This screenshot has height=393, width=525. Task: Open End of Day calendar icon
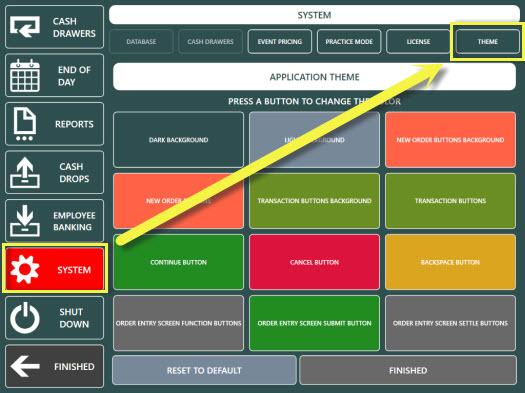(25, 75)
